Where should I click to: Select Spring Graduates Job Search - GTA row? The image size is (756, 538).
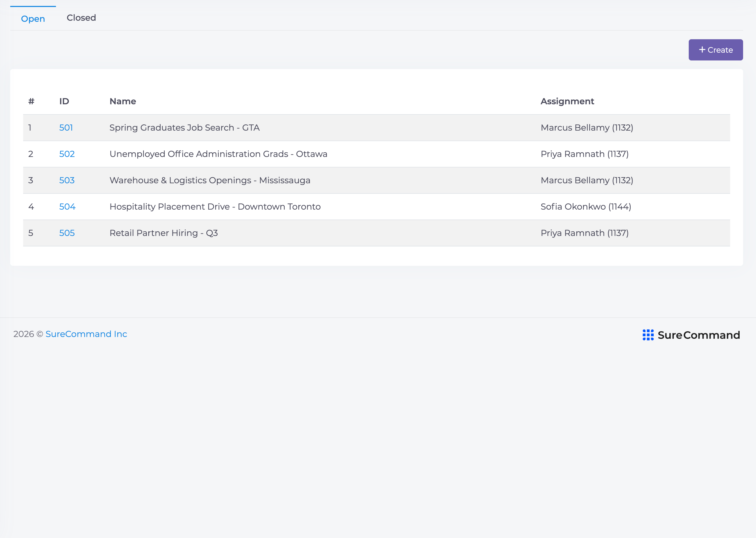pyautogui.click(x=377, y=128)
